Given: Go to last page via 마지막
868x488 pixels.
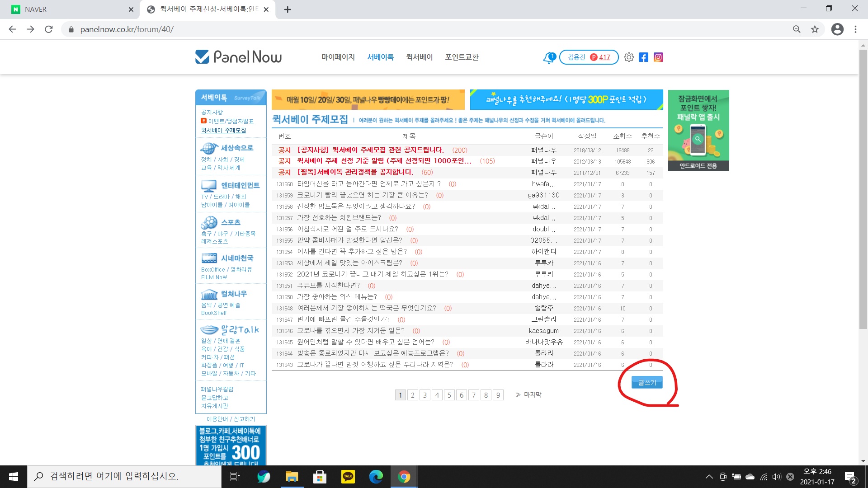Looking at the screenshot, I should pos(528,394).
